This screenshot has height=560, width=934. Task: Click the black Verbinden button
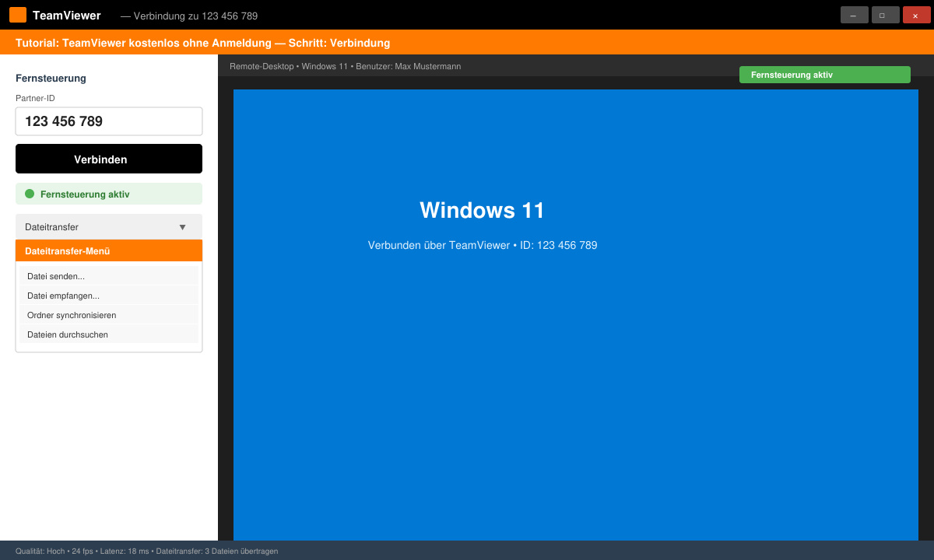point(109,159)
